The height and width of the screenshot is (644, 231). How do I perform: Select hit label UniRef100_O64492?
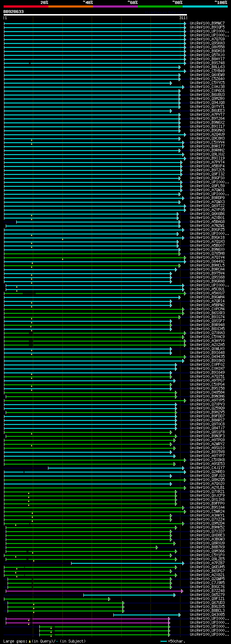click(207, 262)
